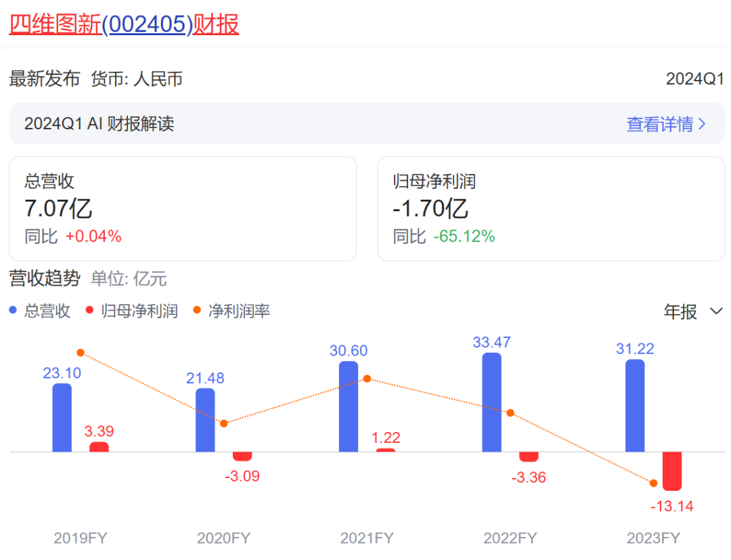
Task: Toggle the 总营收 legend series
Action: 40,311
